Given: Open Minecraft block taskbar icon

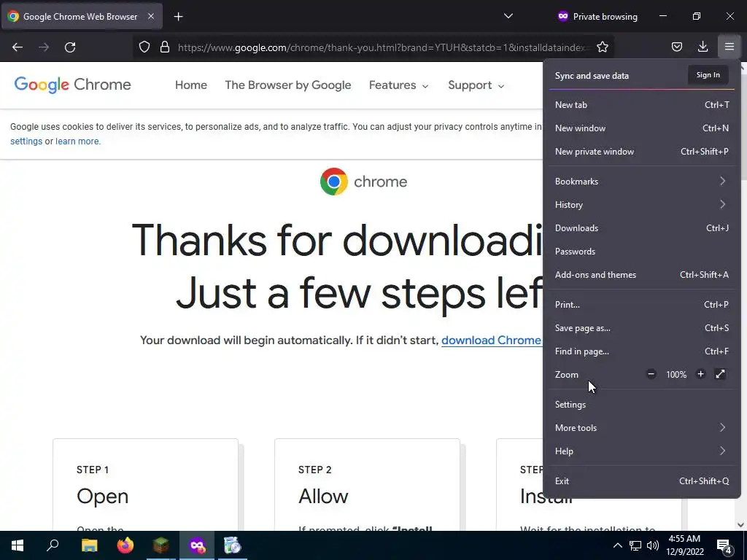Looking at the screenshot, I should pyautogui.click(x=161, y=545).
